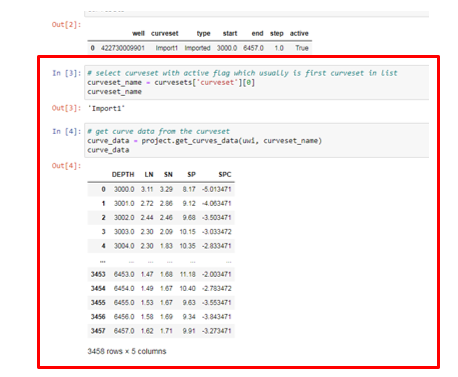Click SN value 2.46
The width and height of the screenshot is (458, 377).
click(166, 218)
